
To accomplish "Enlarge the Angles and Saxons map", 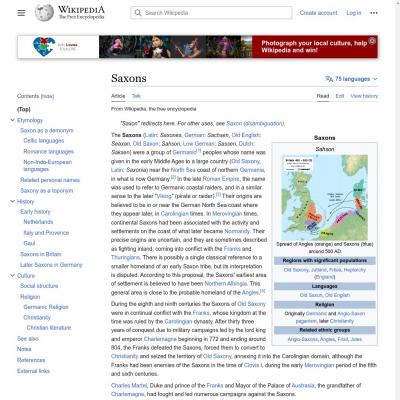I will (324, 197).
